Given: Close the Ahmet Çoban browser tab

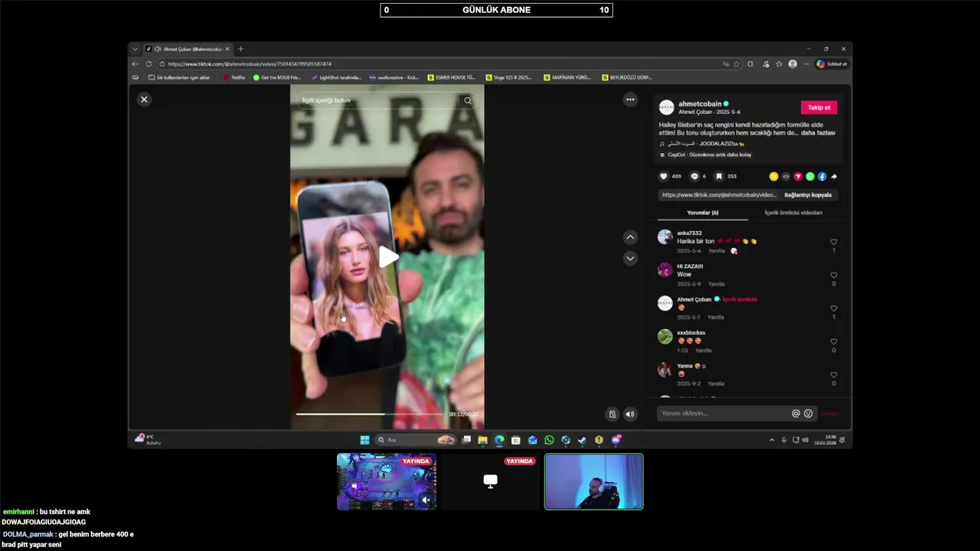Looking at the screenshot, I should [227, 49].
